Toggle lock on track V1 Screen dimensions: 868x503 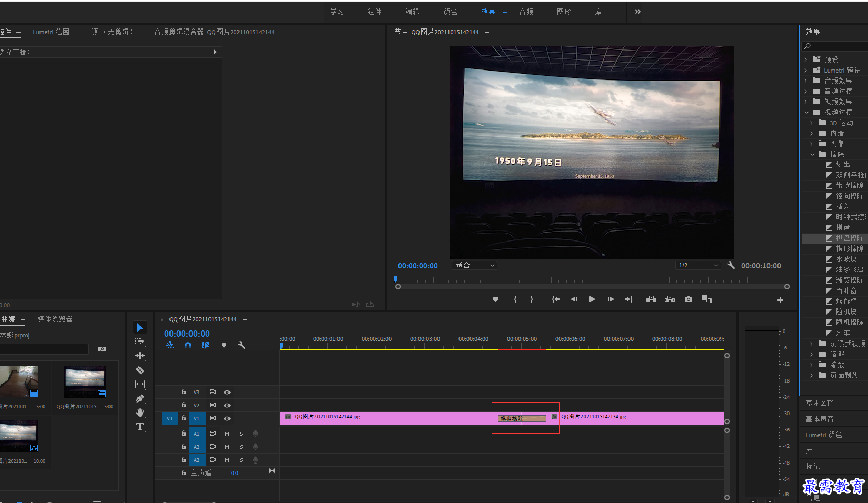183,418
